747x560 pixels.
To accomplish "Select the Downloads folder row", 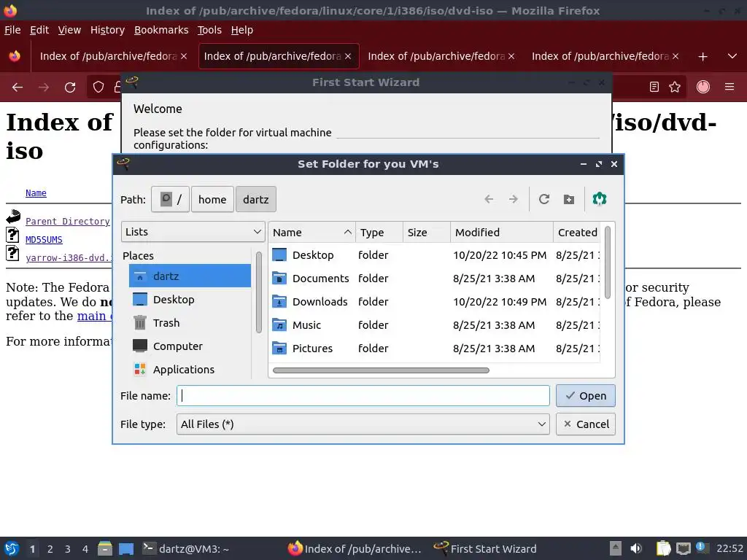I will (435, 302).
